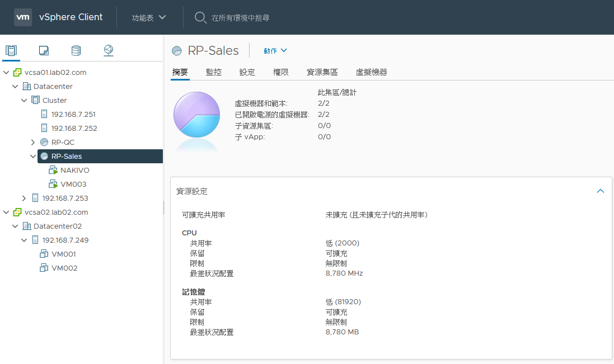Click the Cluster icon in the tree
Viewport: 614px width, 364px height.
tap(35, 100)
